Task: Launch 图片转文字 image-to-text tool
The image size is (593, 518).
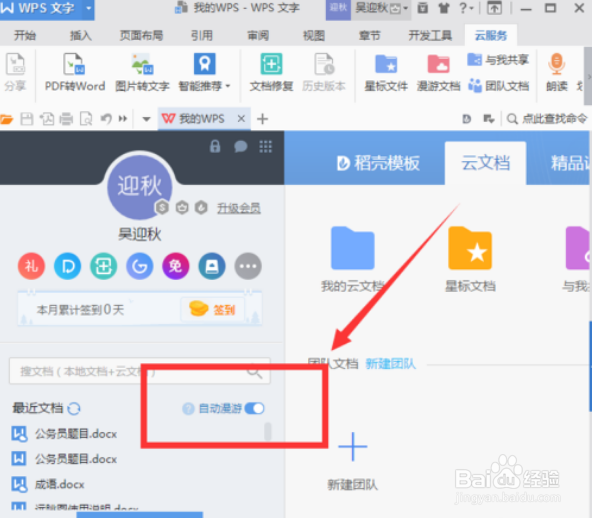Action: 142,72
